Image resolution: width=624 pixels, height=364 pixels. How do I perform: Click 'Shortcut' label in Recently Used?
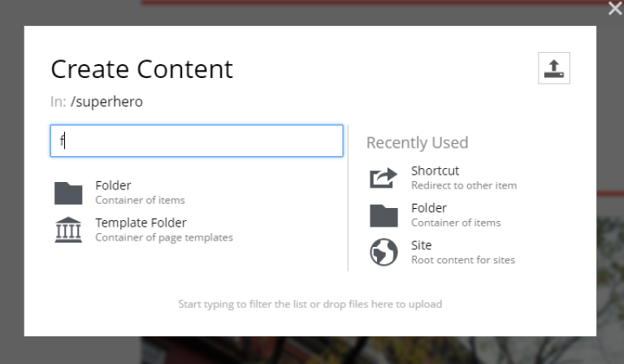(x=435, y=171)
